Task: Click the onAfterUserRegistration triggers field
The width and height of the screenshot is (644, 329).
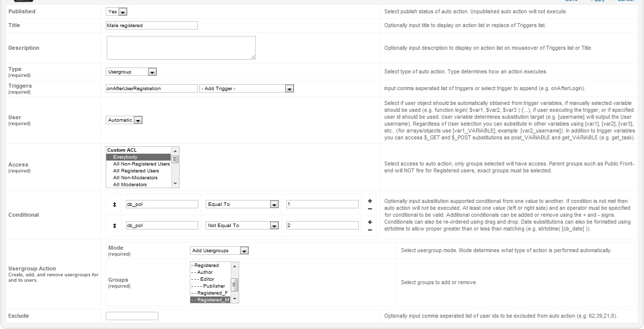Action: point(152,89)
